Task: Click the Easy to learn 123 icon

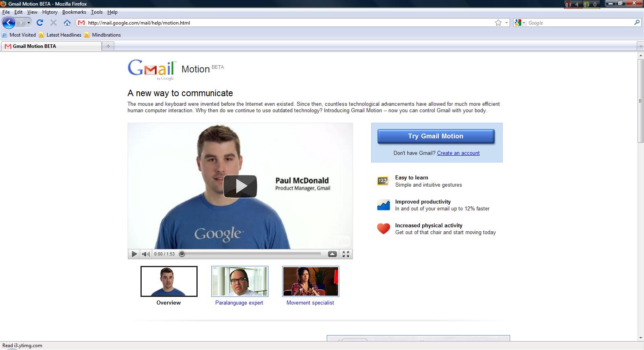Action: [383, 181]
